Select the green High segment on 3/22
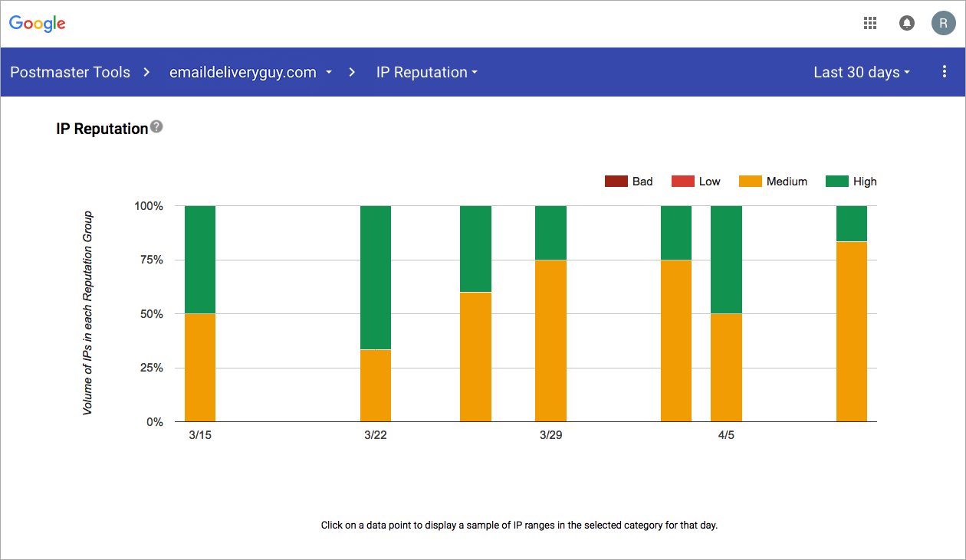The image size is (966, 560). pyautogui.click(x=376, y=277)
